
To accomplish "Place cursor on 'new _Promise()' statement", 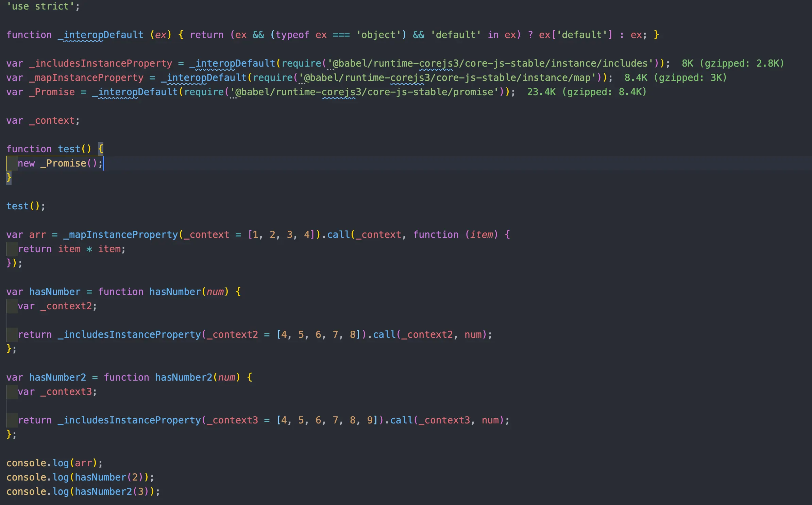I will 60,163.
